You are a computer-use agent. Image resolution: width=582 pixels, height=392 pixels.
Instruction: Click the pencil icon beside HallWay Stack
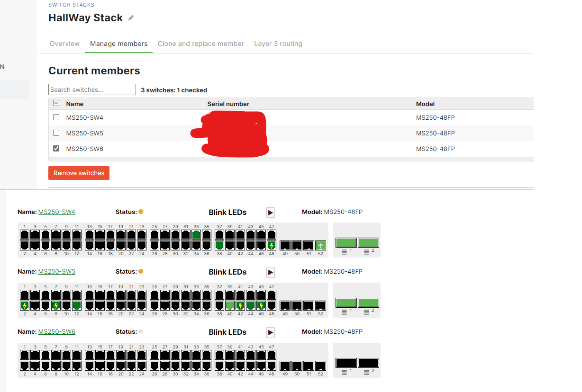click(x=131, y=18)
